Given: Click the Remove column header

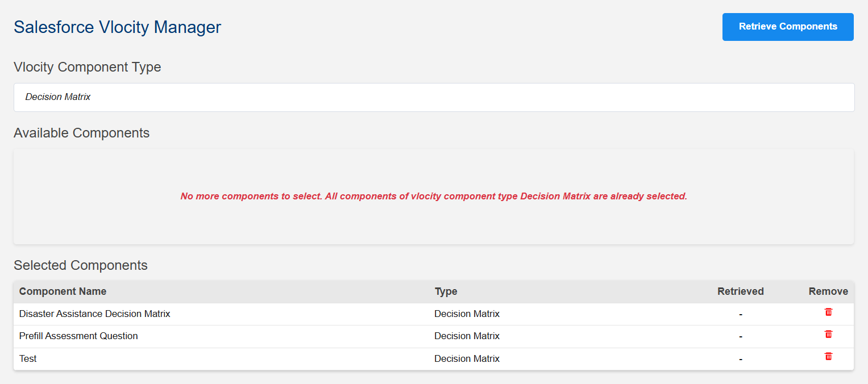Looking at the screenshot, I should tap(828, 291).
